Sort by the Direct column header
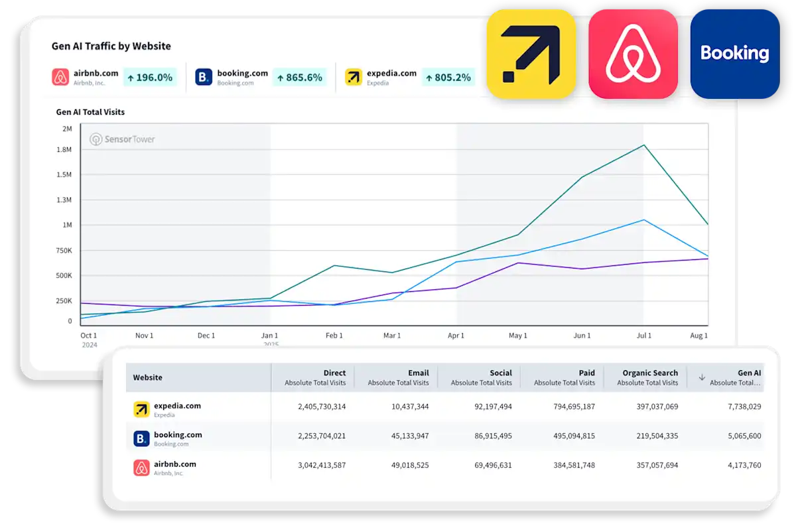Image resolution: width=796 pixels, height=532 pixels. point(314,377)
